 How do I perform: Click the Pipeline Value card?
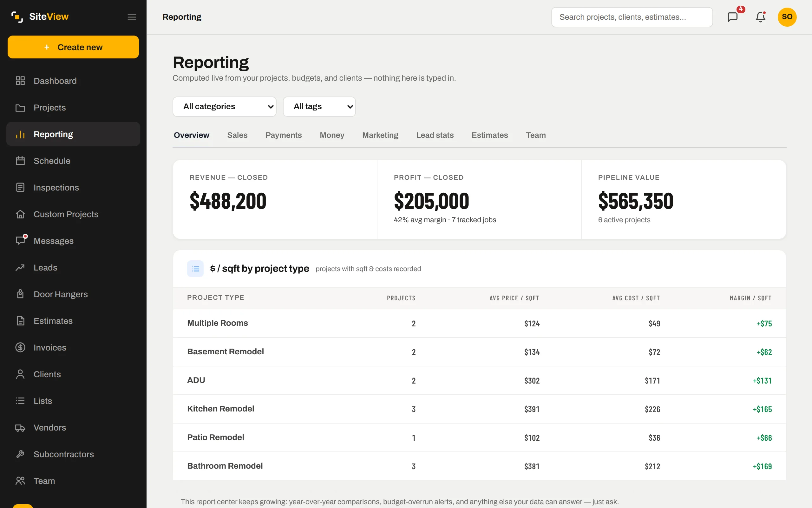(x=684, y=200)
